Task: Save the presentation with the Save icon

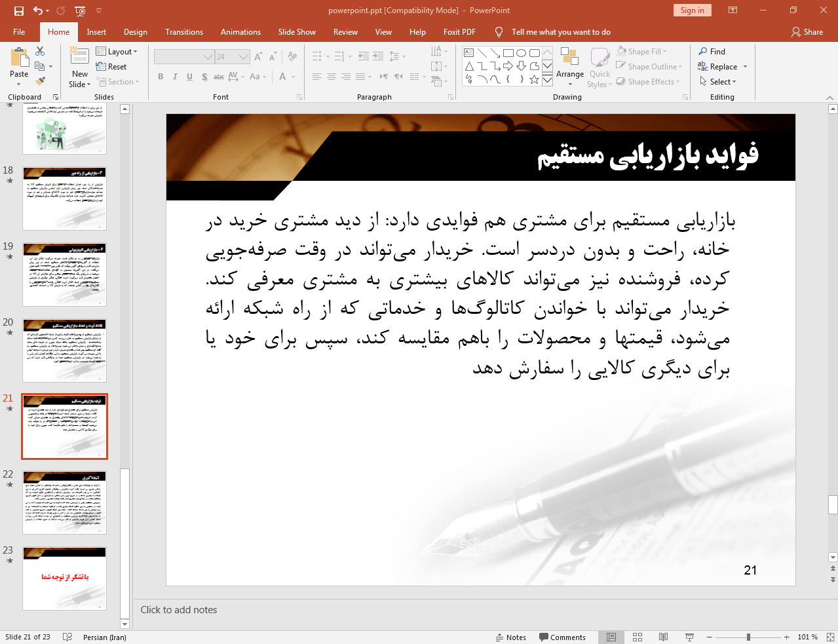Action: tap(18, 10)
